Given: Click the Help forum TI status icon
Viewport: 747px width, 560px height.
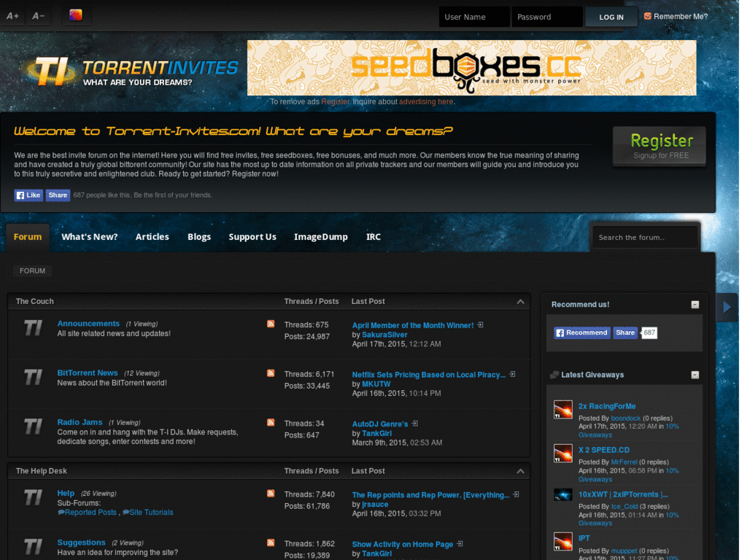Looking at the screenshot, I should point(34,497).
